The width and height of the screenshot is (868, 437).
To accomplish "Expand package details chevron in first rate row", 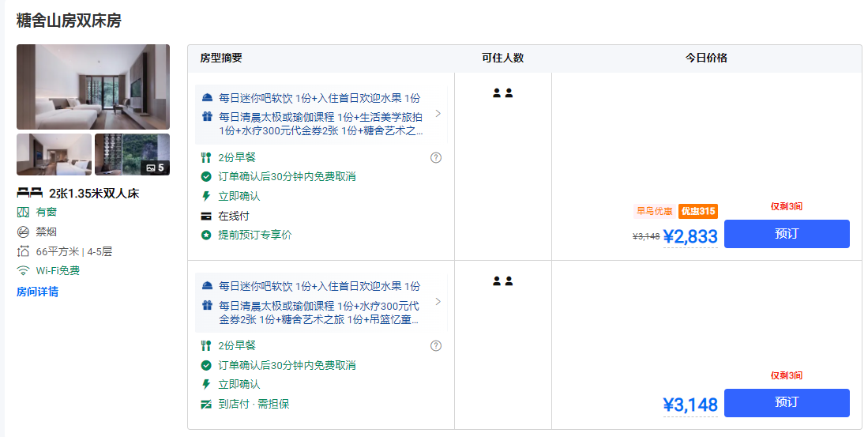I will 438,113.
